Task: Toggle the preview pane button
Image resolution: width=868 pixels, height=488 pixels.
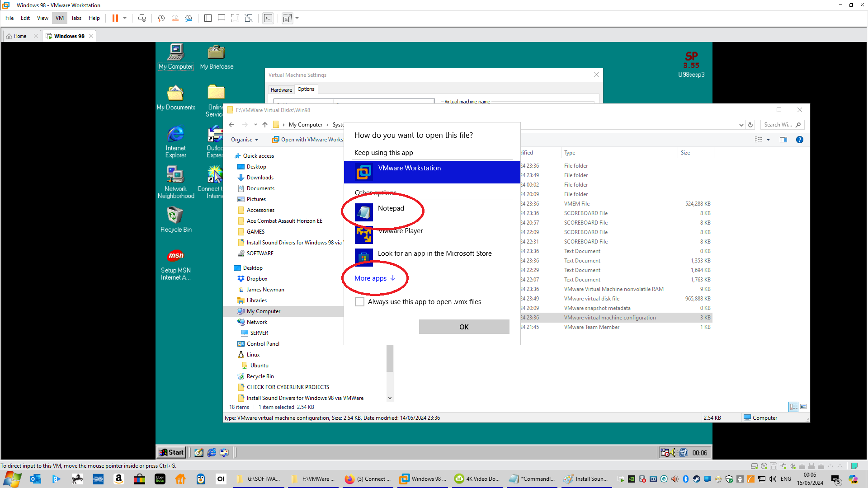Action: [x=783, y=140]
